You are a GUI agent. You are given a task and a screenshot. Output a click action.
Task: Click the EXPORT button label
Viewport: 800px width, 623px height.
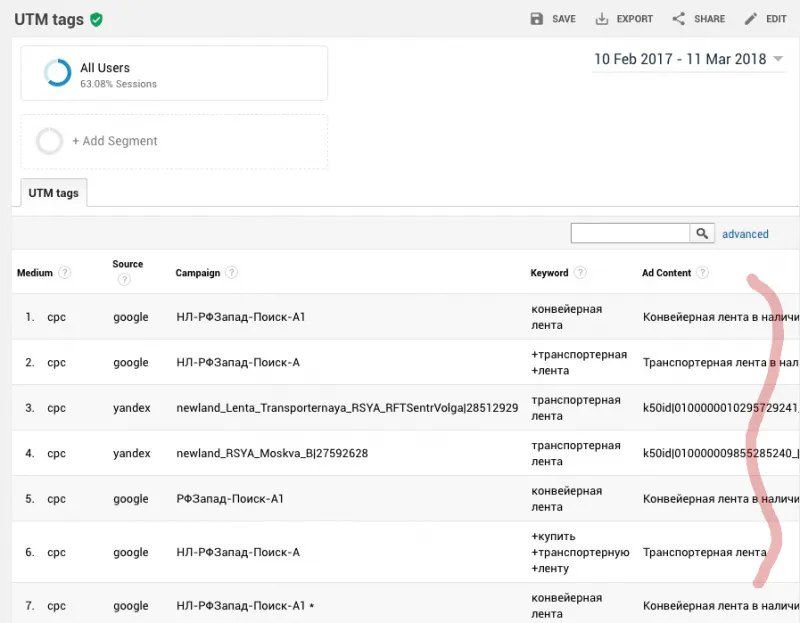point(635,19)
